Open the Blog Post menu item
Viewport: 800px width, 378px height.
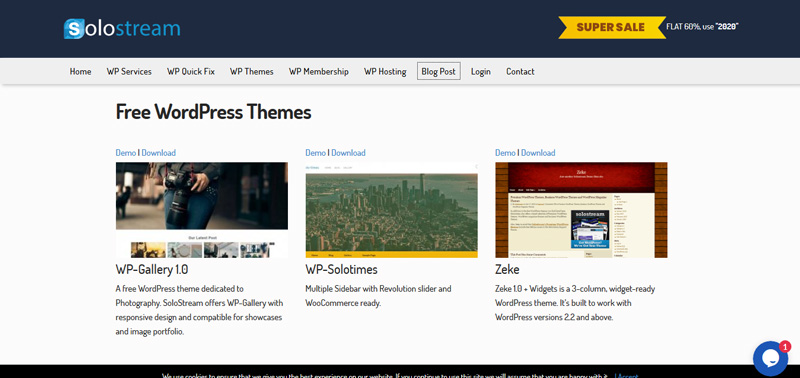pyautogui.click(x=439, y=71)
